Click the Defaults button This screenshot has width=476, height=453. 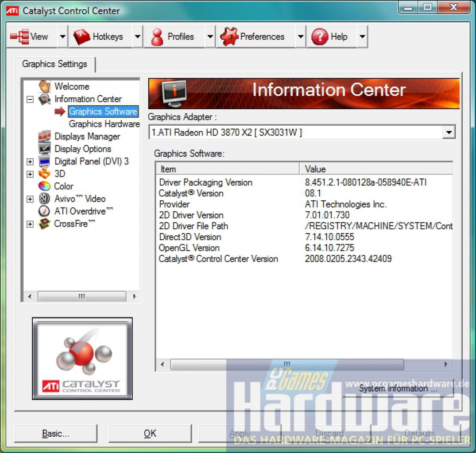pos(419,433)
